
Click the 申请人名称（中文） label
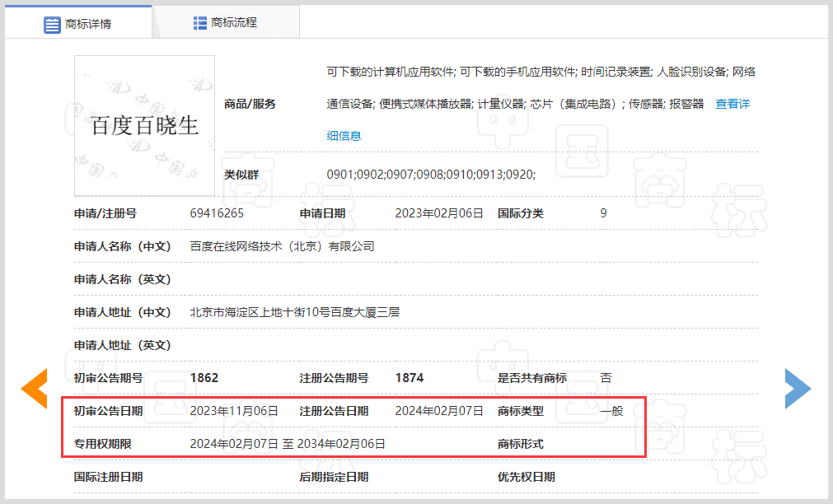(122, 246)
